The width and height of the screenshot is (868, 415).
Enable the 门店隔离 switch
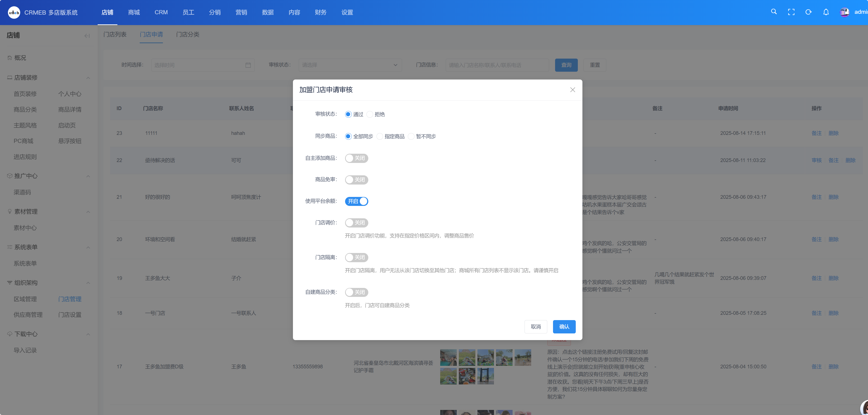click(357, 258)
